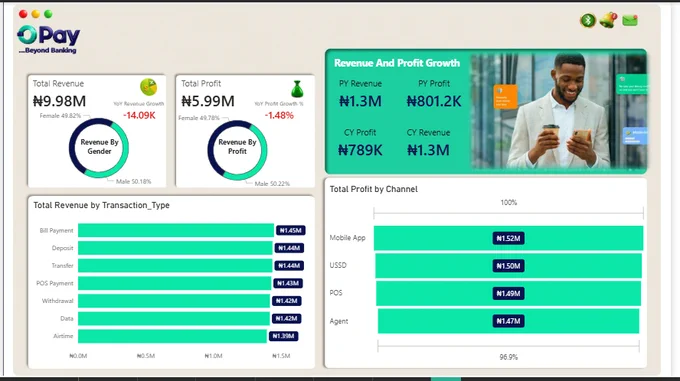Click the 100% funnel label
Viewport: 680px width, 381px height.
(508, 202)
